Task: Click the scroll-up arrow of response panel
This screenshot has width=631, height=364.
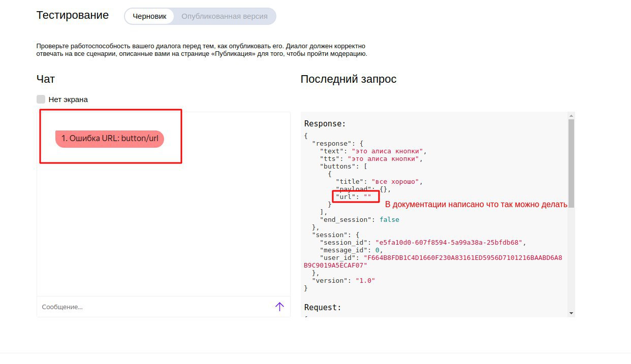Action: click(x=571, y=116)
